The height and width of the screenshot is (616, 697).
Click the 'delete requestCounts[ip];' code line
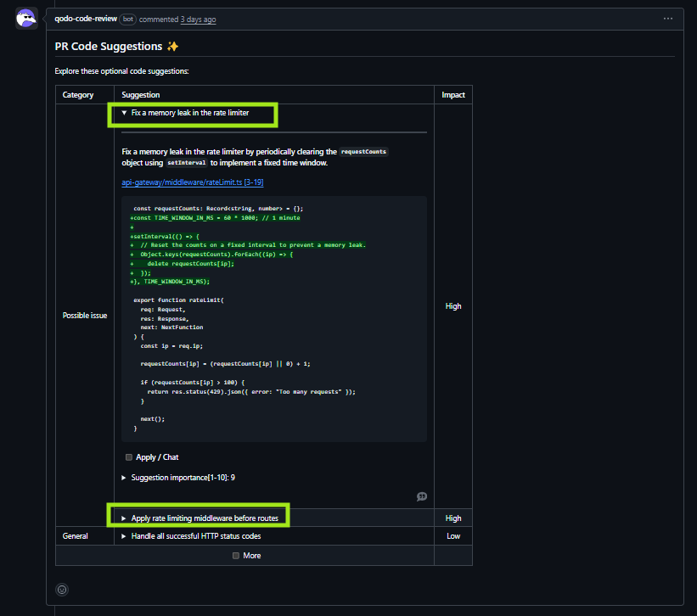click(183, 263)
